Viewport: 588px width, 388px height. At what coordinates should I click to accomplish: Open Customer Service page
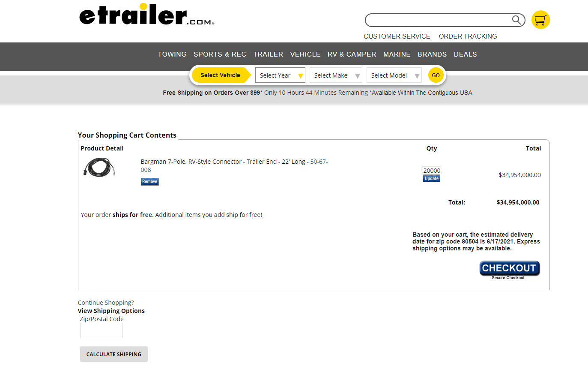(397, 36)
